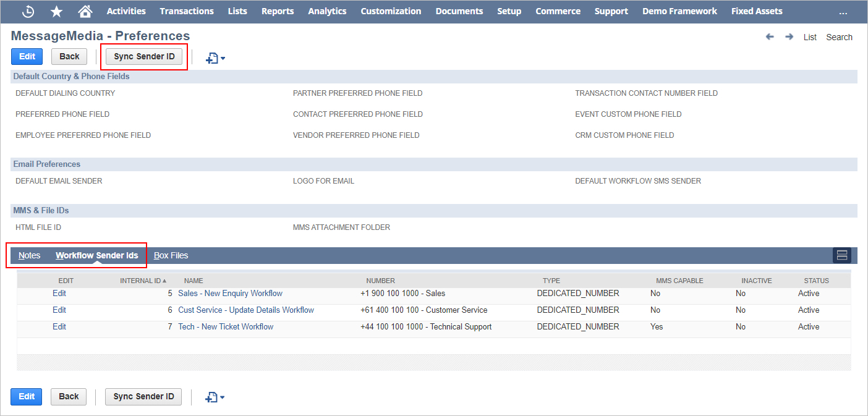Click the top Sync Sender ID button
The image size is (868, 416).
[145, 56]
